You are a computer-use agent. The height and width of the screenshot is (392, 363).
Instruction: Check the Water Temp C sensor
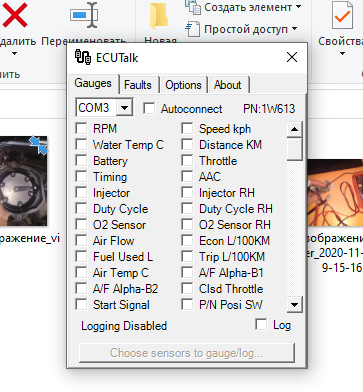[81, 144]
